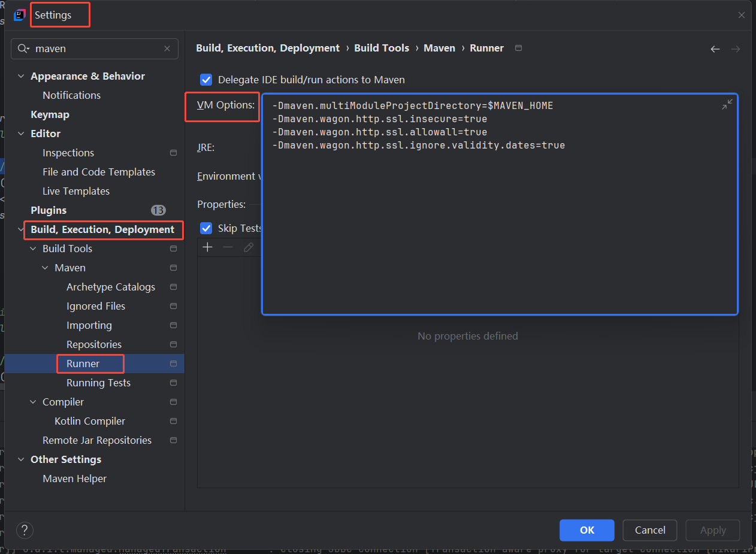Click project icon next to Archetype Catalogs
The width and height of the screenshot is (756, 554).
pyautogui.click(x=174, y=287)
